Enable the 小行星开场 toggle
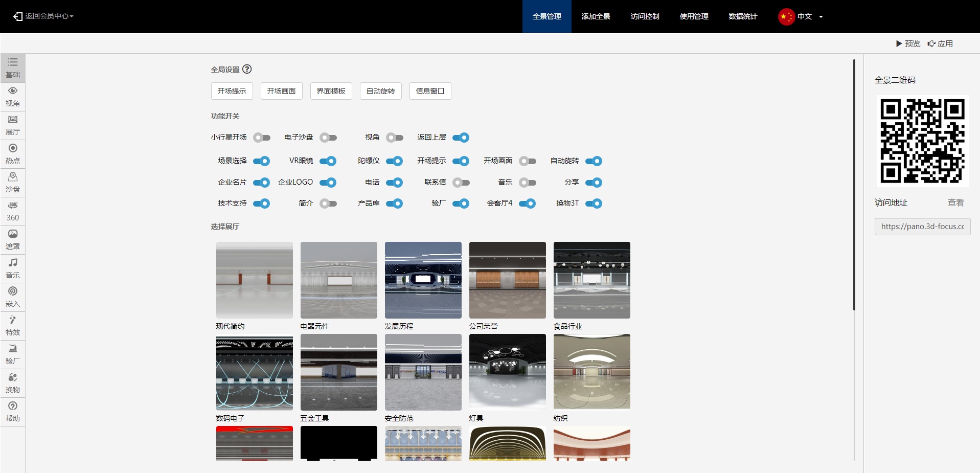This screenshot has height=473, width=980. coord(262,138)
